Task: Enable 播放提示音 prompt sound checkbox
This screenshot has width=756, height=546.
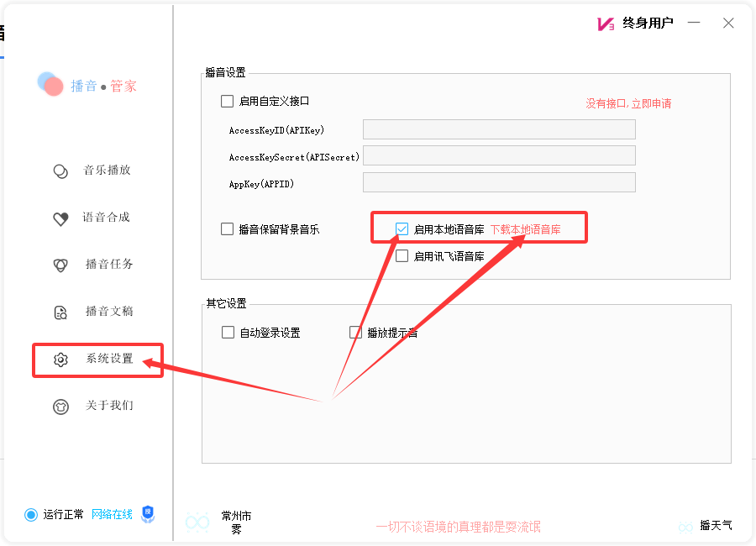Action: (355, 332)
